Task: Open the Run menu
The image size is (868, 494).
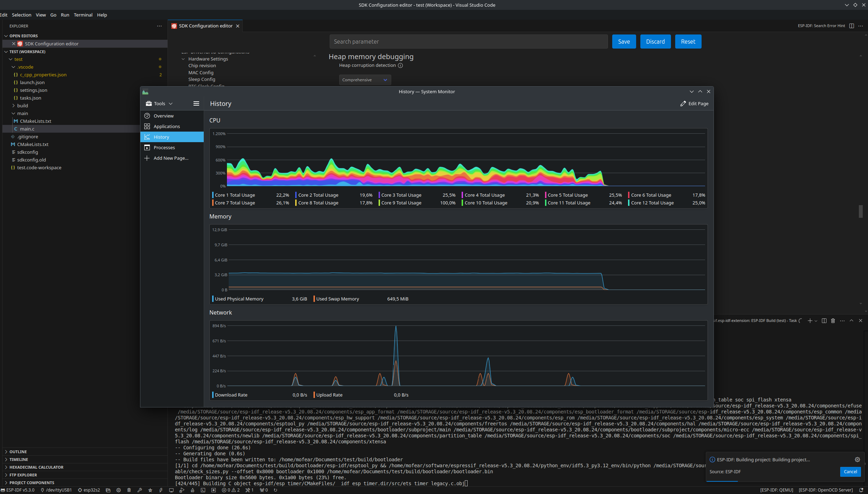Action: click(65, 15)
